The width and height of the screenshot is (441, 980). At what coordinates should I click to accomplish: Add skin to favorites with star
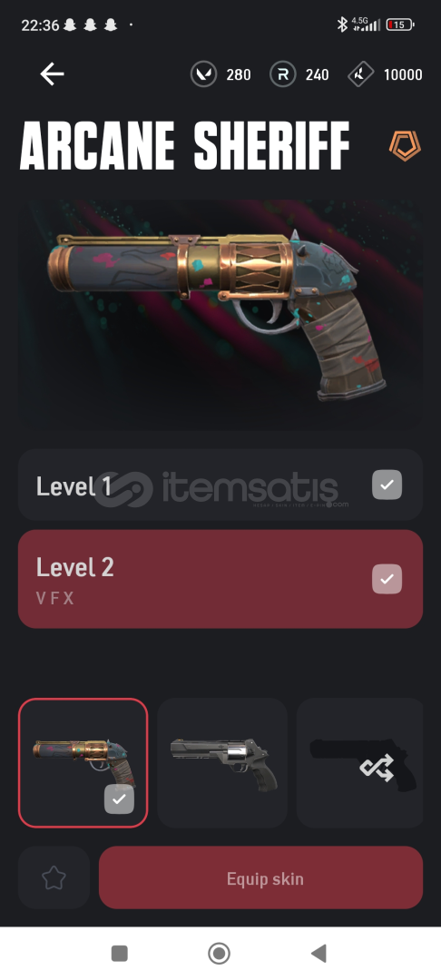coord(54,877)
